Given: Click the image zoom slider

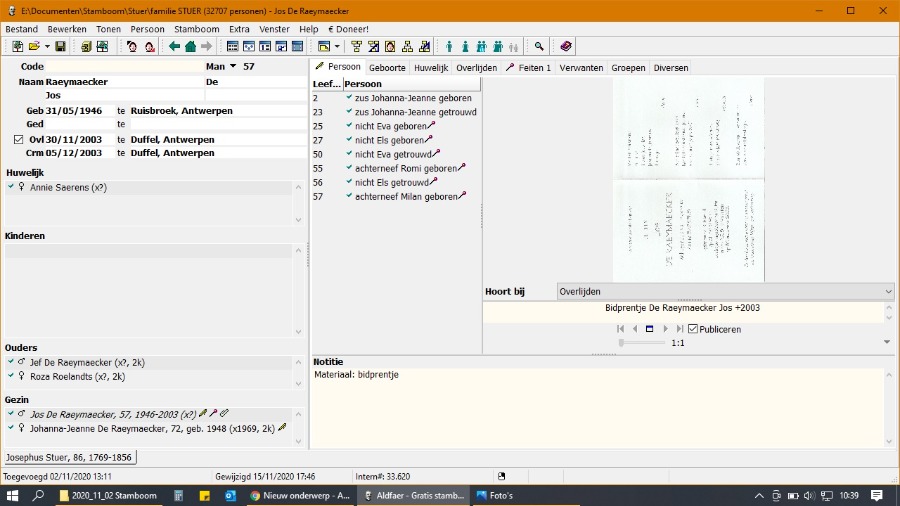Looking at the screenshot, I should pyautogui.click(x=641, y=343).
